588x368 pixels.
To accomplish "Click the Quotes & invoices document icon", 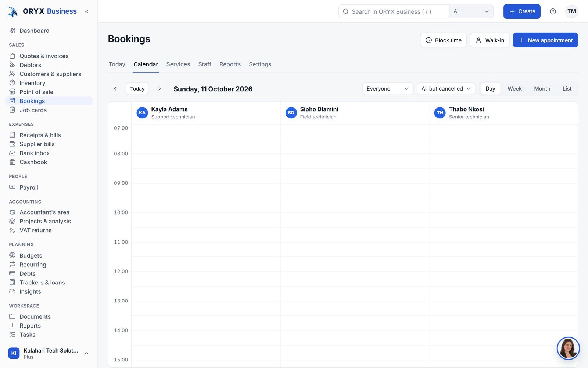I will (12, 56).
